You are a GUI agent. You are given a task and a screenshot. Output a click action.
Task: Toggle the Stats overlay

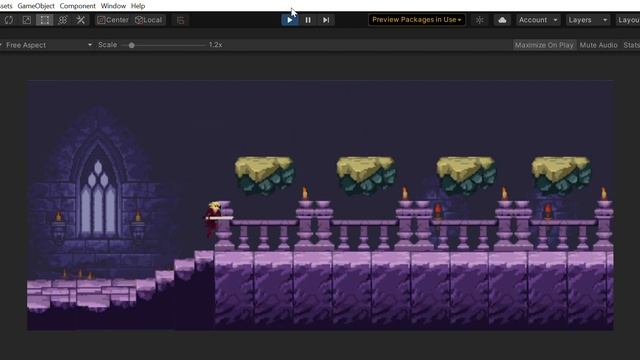click(x=631, y=45)
